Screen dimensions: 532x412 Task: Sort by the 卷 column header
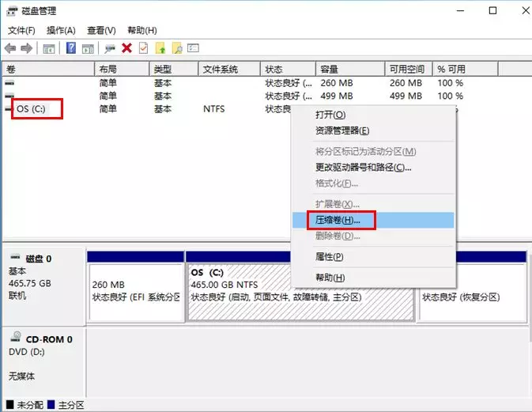(x=48, y=70)
